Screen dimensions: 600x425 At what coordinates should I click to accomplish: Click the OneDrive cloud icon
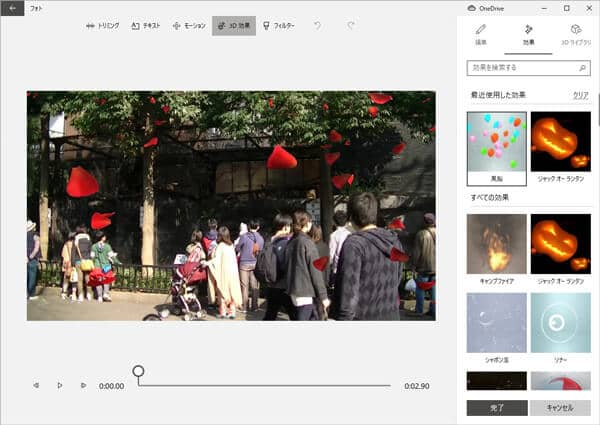tap(471, 8)
